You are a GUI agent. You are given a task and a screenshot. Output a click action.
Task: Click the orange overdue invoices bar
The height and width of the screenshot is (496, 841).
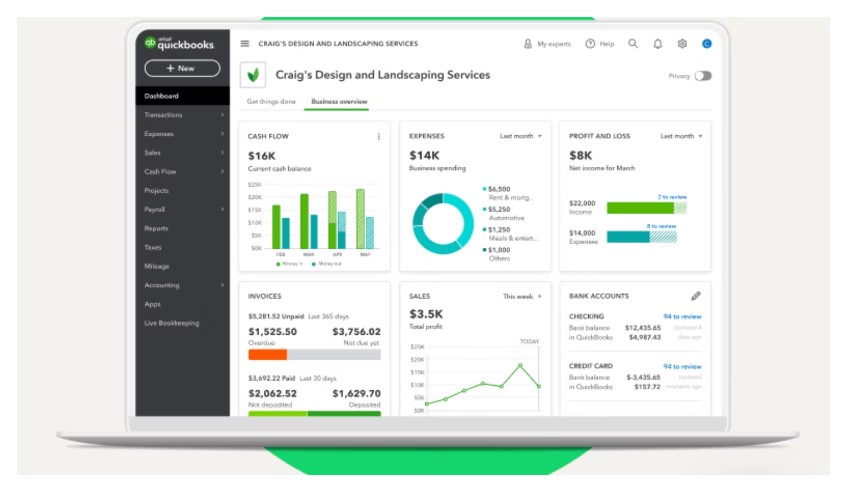click(x=268, y=354)
